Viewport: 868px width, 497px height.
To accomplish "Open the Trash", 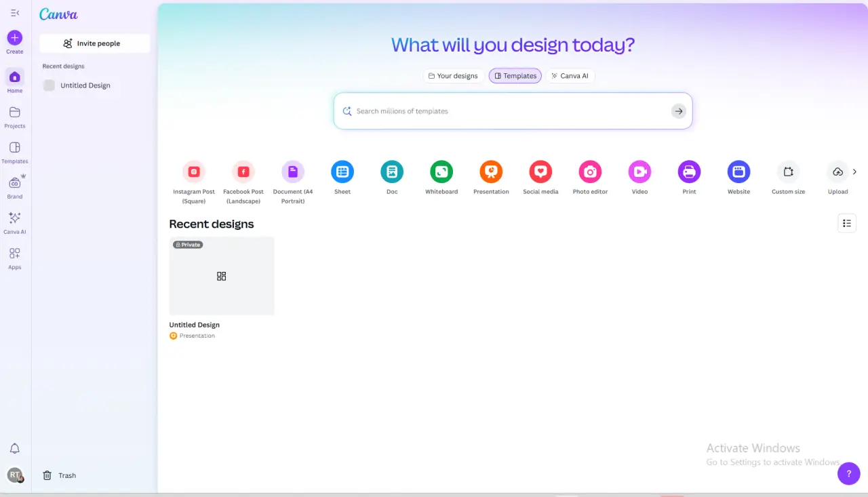I will (60, 475).
